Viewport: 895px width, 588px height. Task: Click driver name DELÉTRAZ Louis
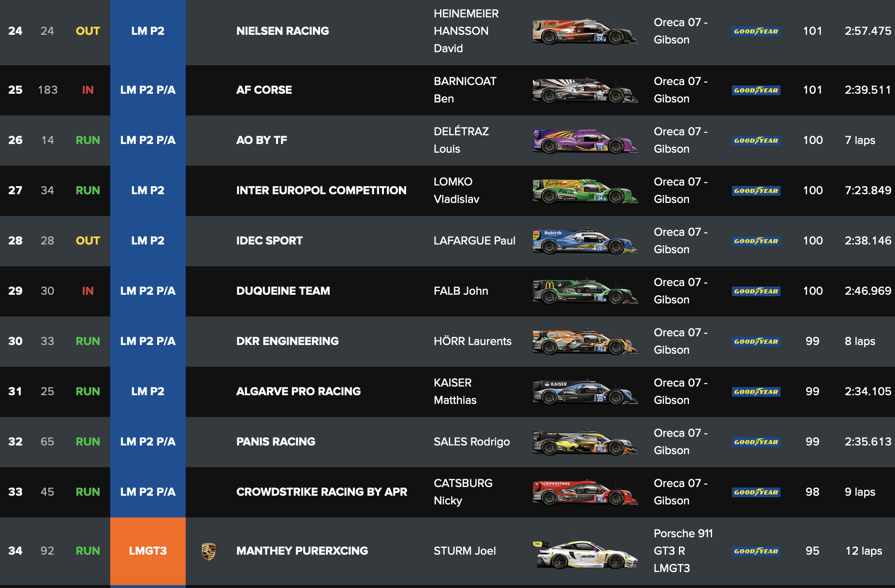461,140
